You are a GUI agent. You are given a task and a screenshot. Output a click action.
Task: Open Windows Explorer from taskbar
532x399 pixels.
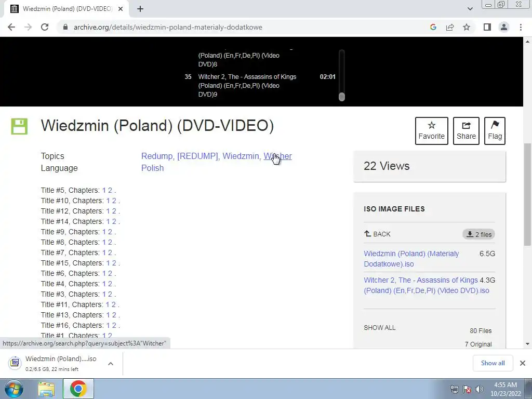46,389
